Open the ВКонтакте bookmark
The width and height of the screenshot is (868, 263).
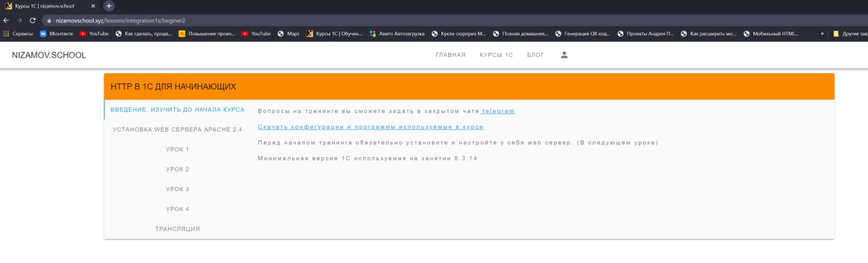(x=57, y=33)
